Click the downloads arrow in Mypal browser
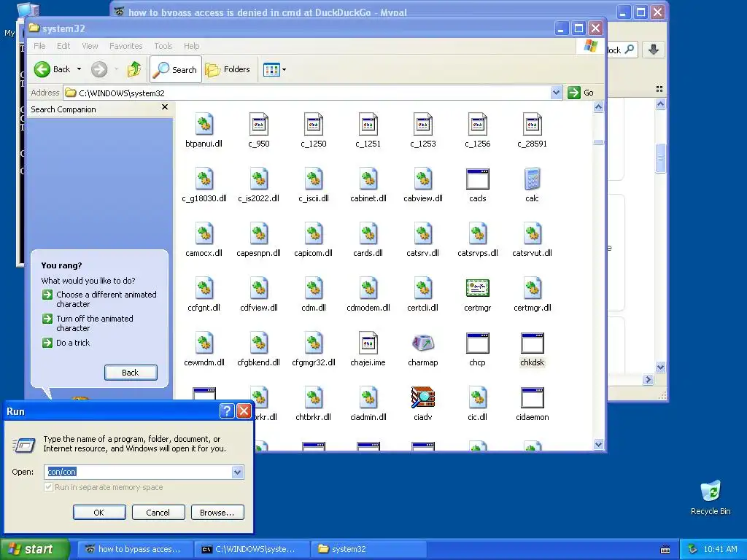Image resolution: width=747 pixels, height=560 pixels. (x=653, y=49)
